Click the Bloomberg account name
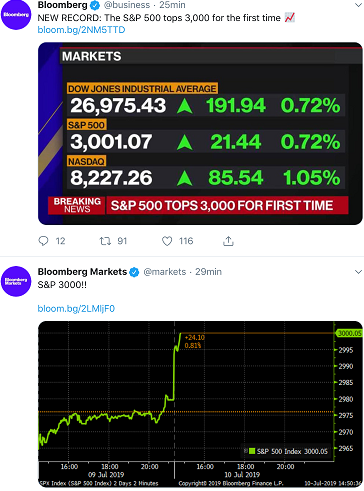This screenshot has width=364, height=491. (63, 5)
